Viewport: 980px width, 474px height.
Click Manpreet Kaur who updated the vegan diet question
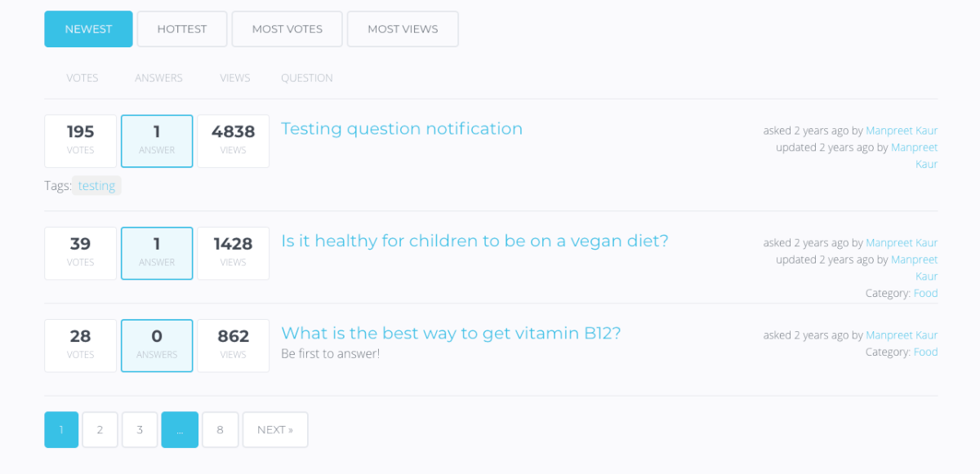pyautogui.click(x=914, y=268)
